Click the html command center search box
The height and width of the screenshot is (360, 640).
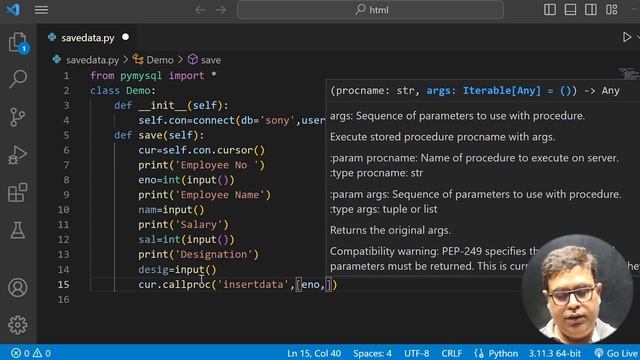(370, 10)
